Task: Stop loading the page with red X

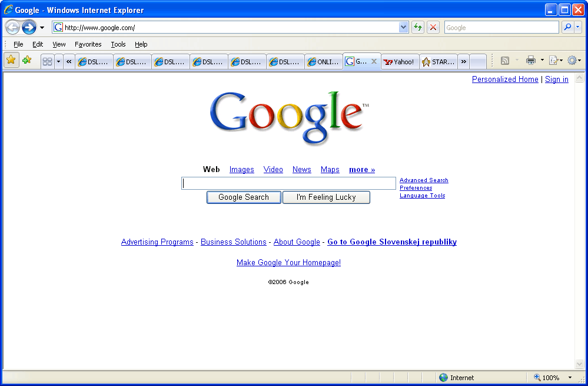Action: click(x=433, y=27)
